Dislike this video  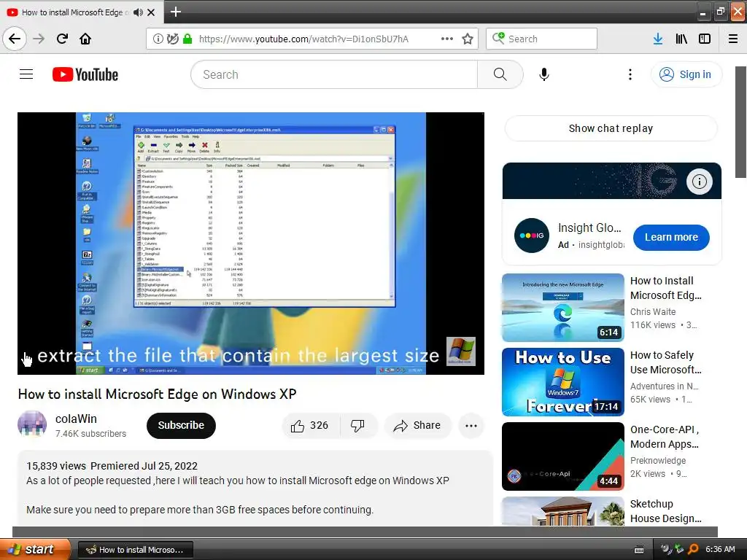point(358,425)
